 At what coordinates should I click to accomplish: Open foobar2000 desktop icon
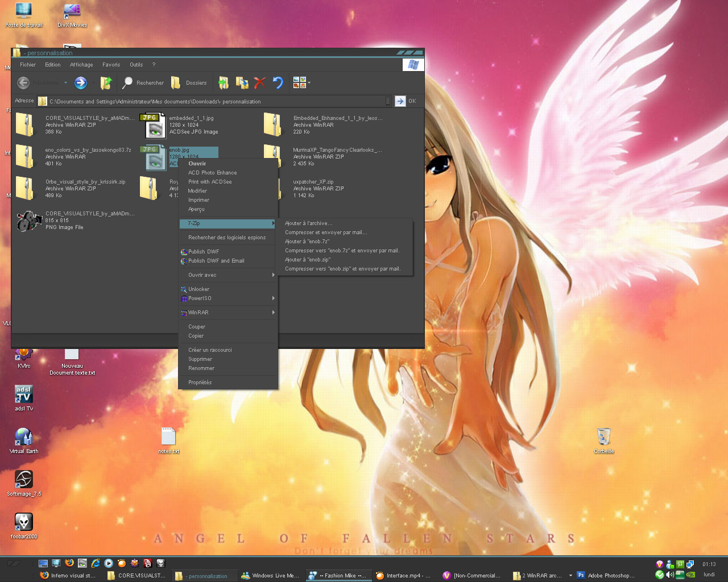coord(24,526)
